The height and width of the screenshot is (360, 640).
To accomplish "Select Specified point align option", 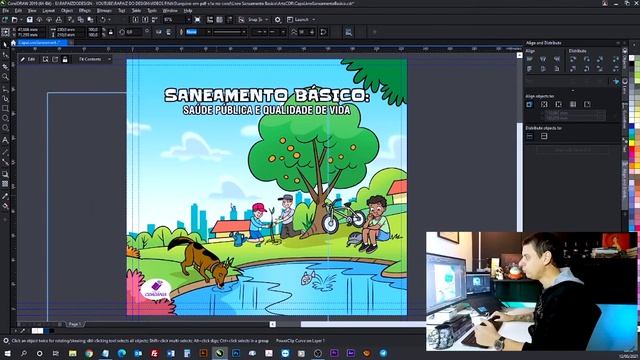I will pos(587,104).
